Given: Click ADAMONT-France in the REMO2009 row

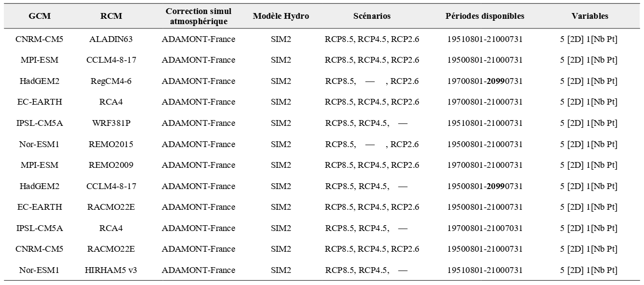Looking at the screenshot, I should pos(198,165).
